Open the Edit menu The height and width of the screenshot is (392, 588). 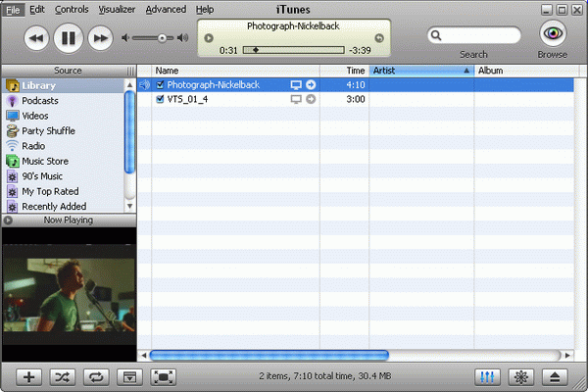tap(37, 10)
